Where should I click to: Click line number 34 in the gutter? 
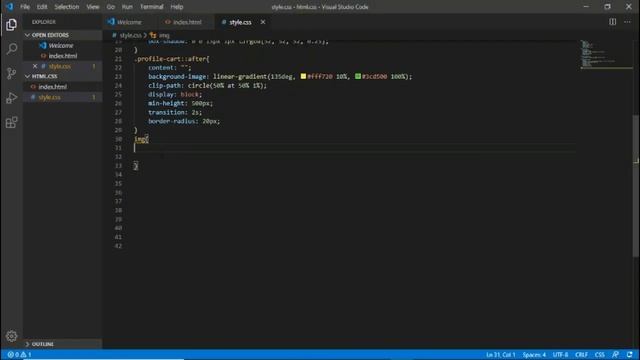click(118, 175)
